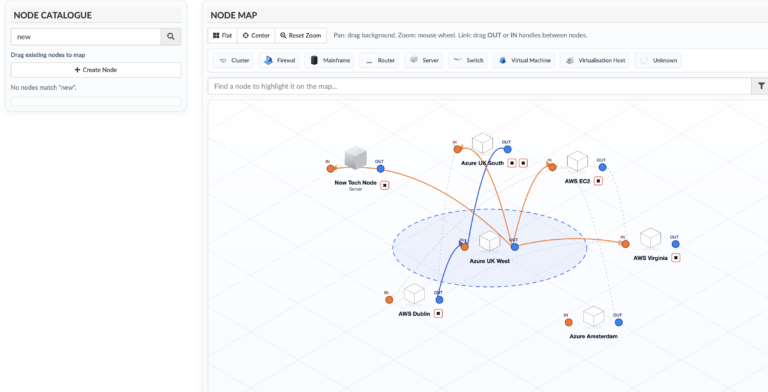Select the Router node type chip
Viewport: 768px width, 392px height.
379,60
